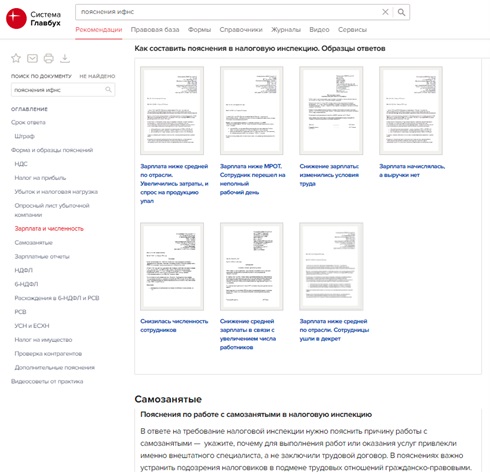490x473 pixels.
Task: Download the document with download icon
Action: tap(65, 58)
